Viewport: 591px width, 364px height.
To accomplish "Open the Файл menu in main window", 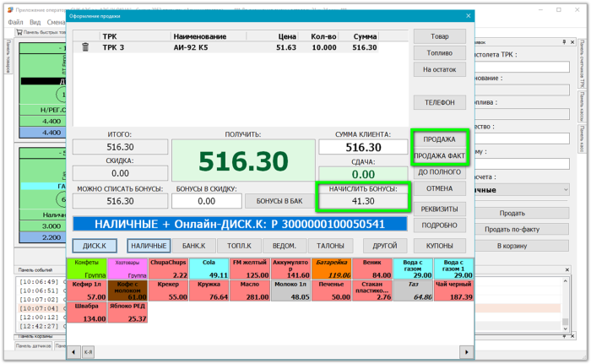I will point(15,22).
